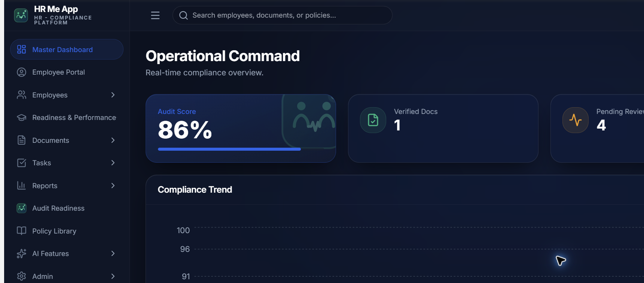Screen dimensions: 644x283
Task: Click the AI Features sparkle icon
Action: [22, 253]
